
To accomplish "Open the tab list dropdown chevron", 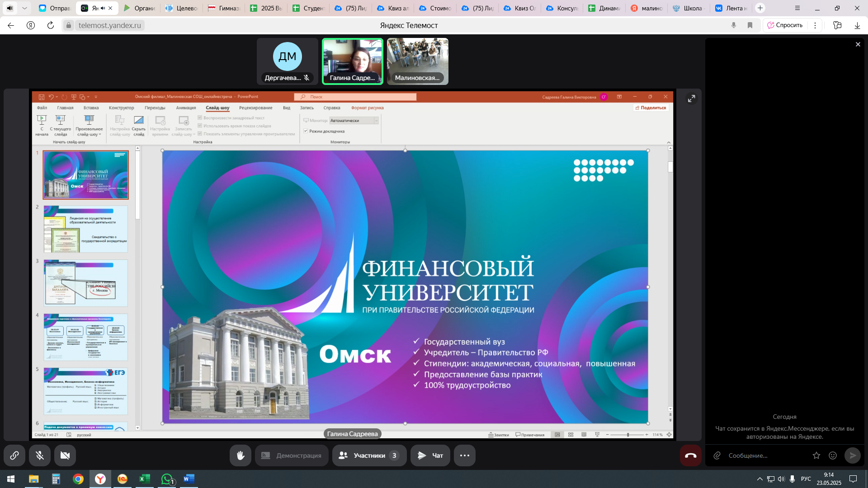I will point(24,8).
